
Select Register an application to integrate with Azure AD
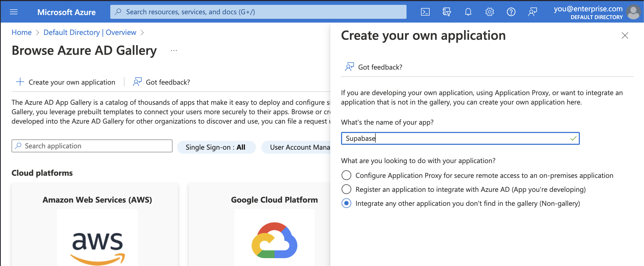tap(346, 189)
